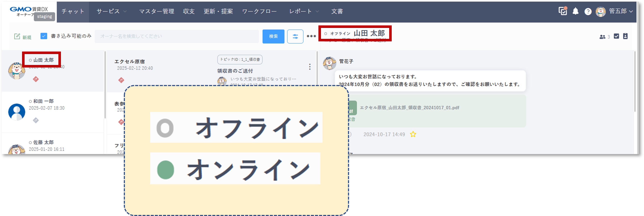This screenshot has width=644, height=216.
Task: Expand the サービス dropdown menu
Action: (111, 11)
